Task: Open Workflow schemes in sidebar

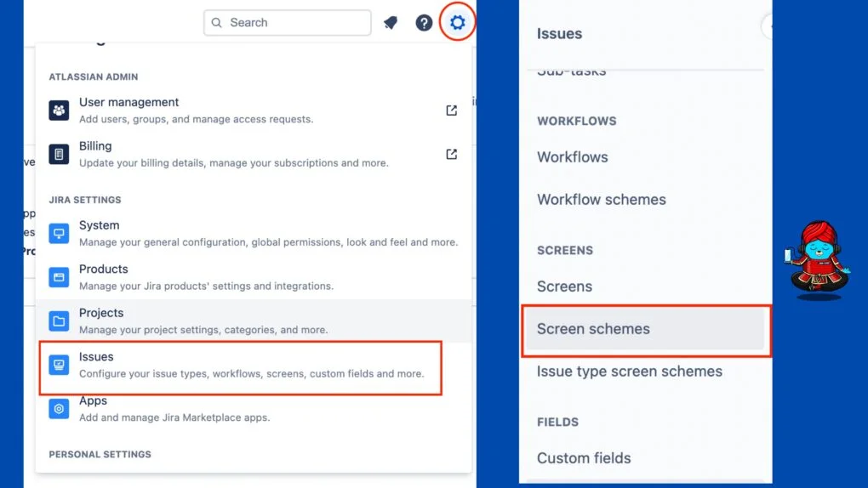Action: 601,199
